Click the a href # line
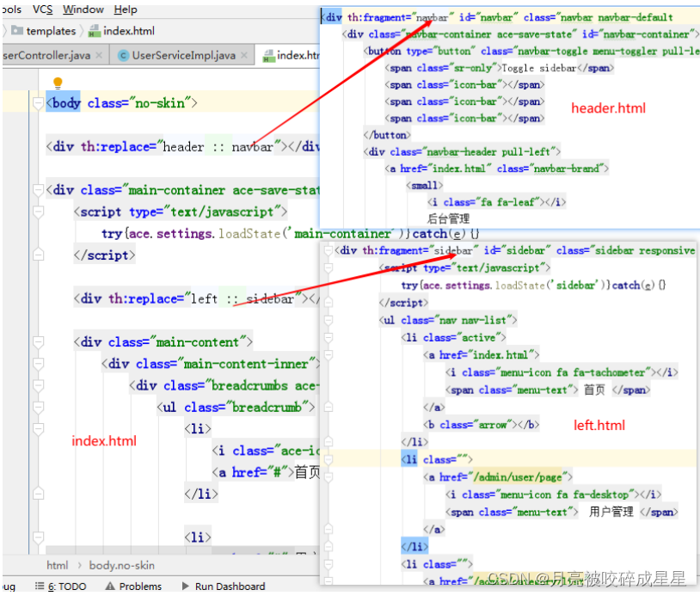The image size is (700, 596). 266,472
